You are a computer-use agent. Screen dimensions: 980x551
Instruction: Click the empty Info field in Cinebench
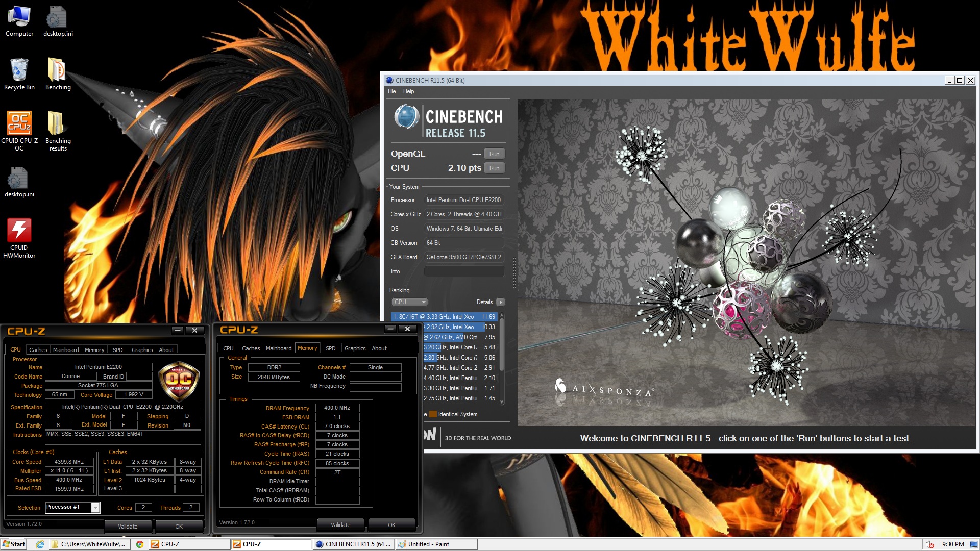point(464,271)
